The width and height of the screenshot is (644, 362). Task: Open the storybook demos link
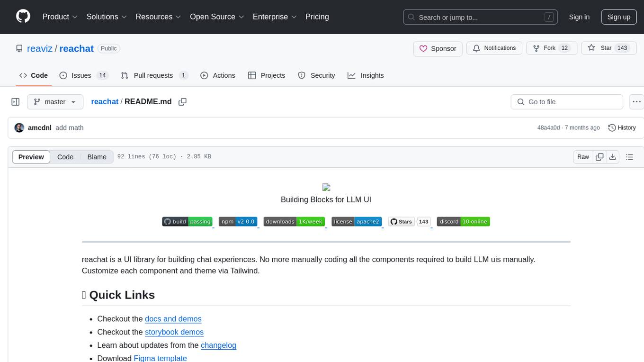click(x=174, y=332)
